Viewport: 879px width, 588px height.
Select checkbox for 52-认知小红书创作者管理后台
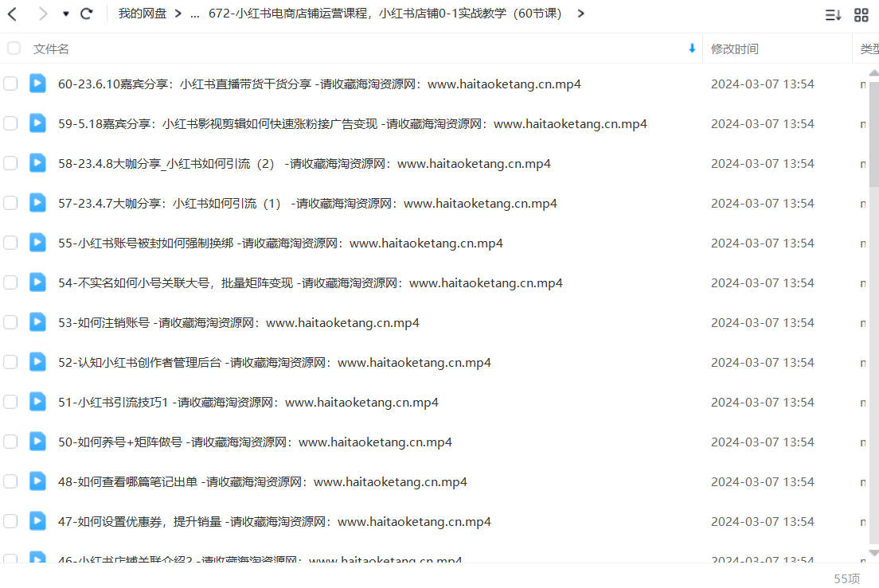point(10,362)
